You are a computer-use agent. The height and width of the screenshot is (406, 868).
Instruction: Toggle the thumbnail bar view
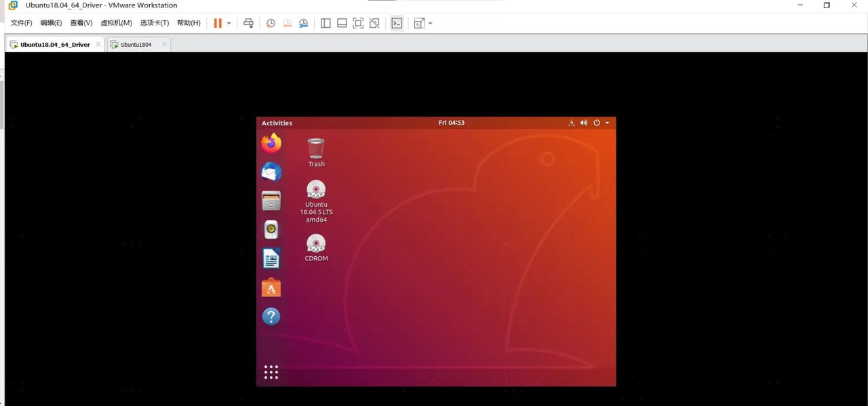coord(342,23)
